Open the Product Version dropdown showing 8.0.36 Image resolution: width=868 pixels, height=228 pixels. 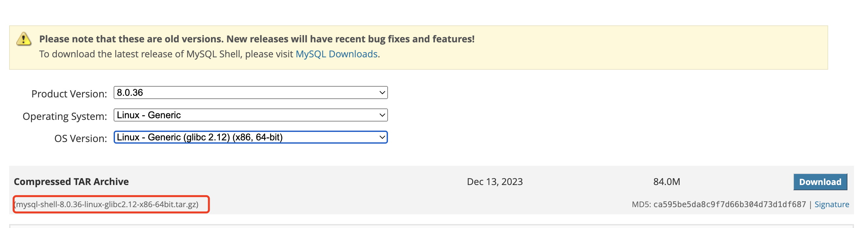coord(250,93)
